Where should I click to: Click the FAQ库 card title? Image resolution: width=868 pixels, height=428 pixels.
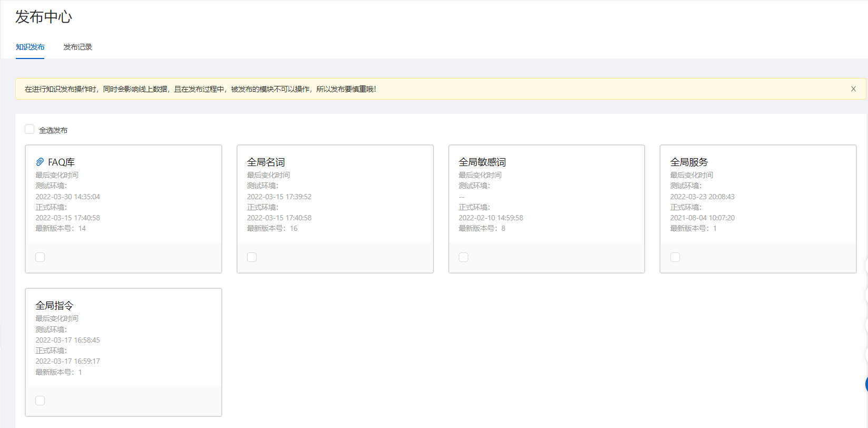[61, 162]
